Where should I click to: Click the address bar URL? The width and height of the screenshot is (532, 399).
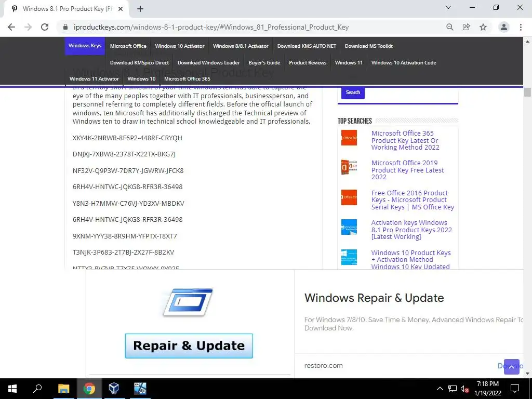[x=211, y=27]
